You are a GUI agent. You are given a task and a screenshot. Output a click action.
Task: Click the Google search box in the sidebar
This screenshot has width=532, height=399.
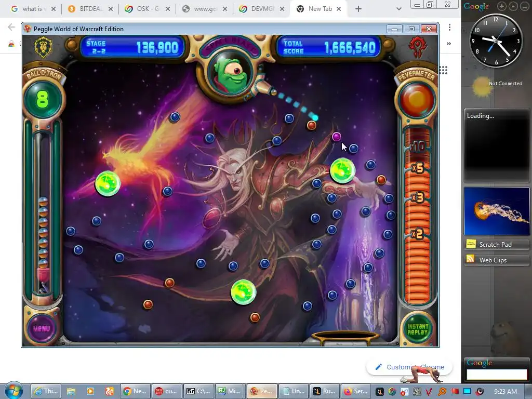(497, 374)
